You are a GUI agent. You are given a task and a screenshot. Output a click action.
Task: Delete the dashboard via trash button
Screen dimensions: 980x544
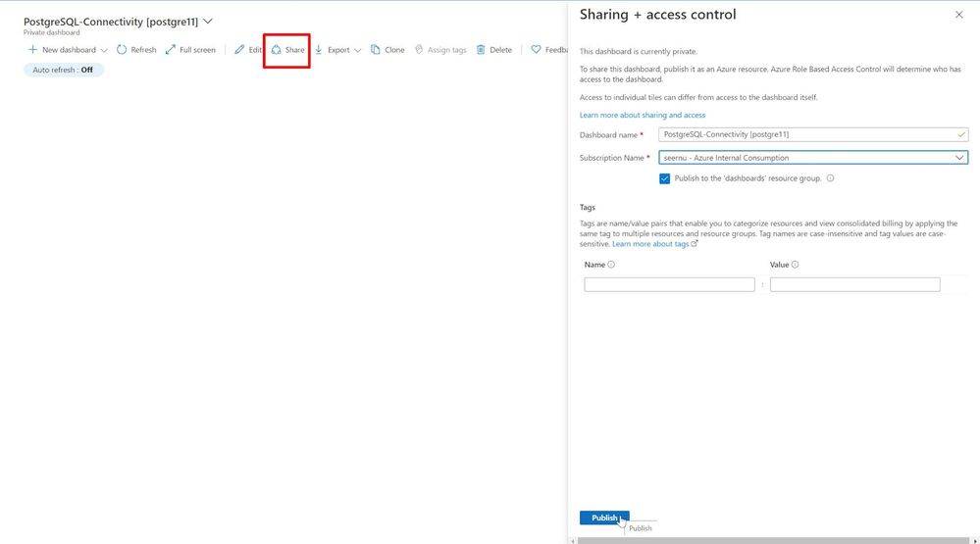click(493, 49)
